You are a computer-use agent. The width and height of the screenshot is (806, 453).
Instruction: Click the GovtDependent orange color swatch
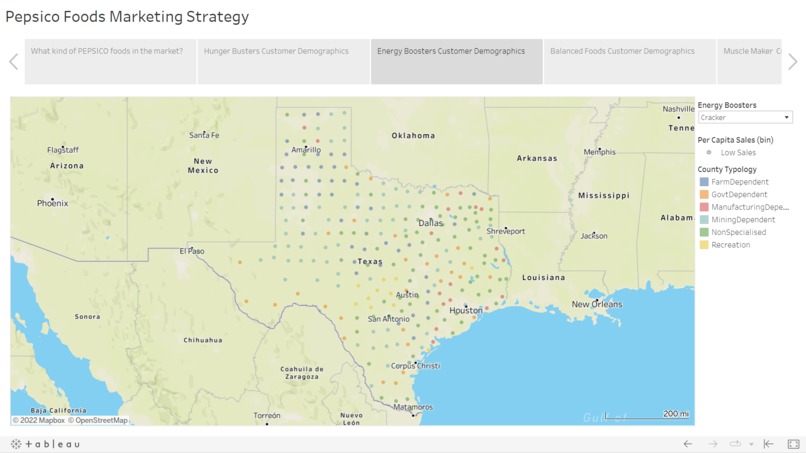[704, 194]
